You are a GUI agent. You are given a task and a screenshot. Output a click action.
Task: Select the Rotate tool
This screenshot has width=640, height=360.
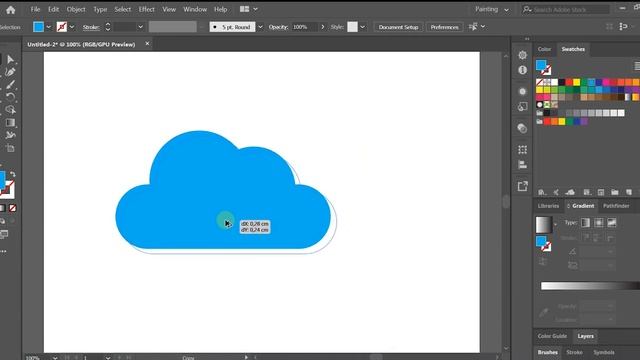(x=10, y=97)
